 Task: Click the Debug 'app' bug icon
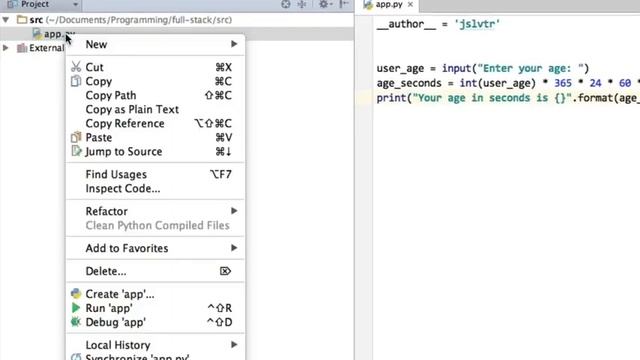click(76, 322)
